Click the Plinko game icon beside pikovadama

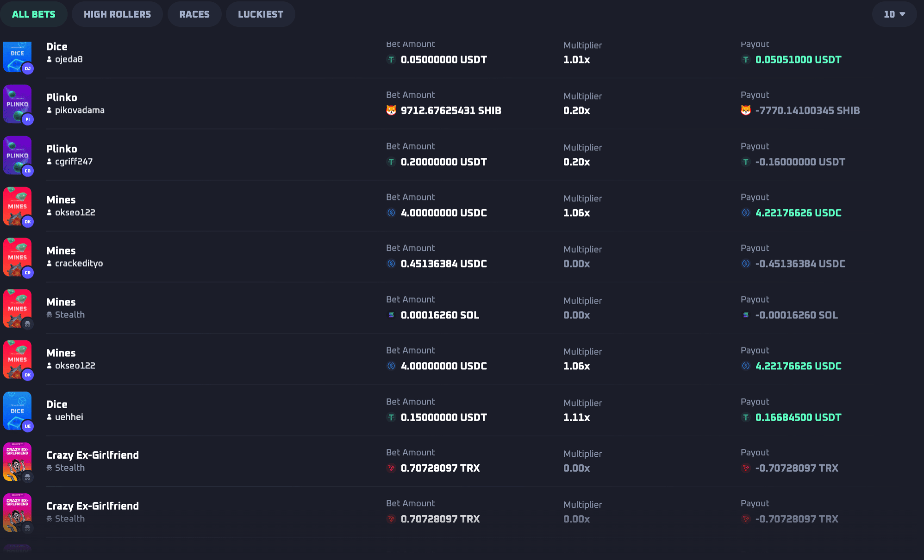(17, 104)
